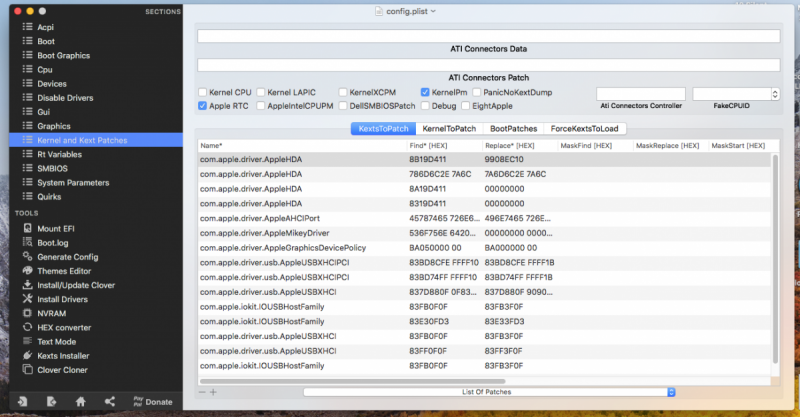The width and height of the screenshot is (800, 417).
Task: Toggle the Kernel LAPIC checkbox
Action: pyautogui.click(x=261, y=92)
